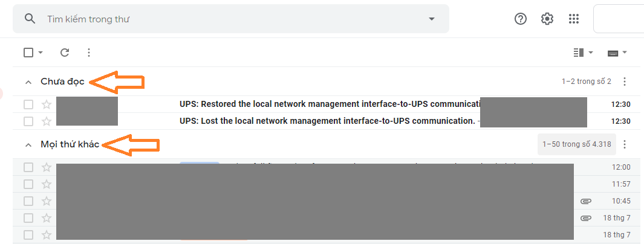
Task: Star the UPS Lost communication email
Action: [46, 121]
